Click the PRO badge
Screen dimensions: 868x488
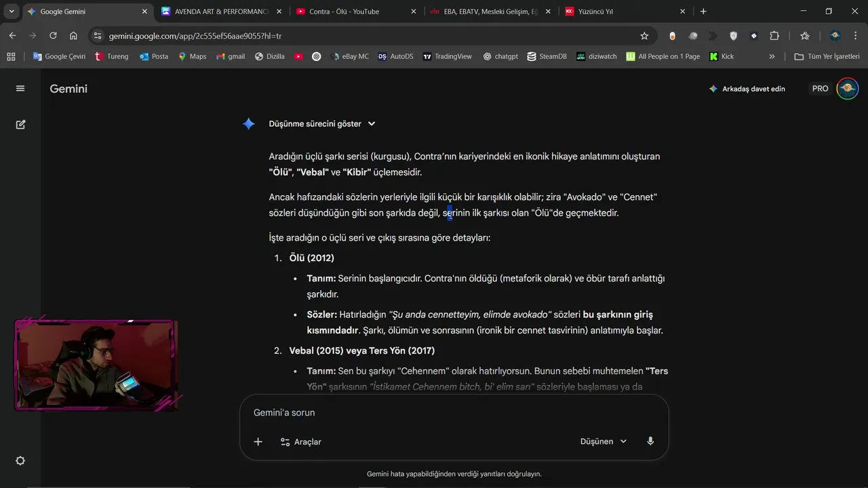coord(820,89)
